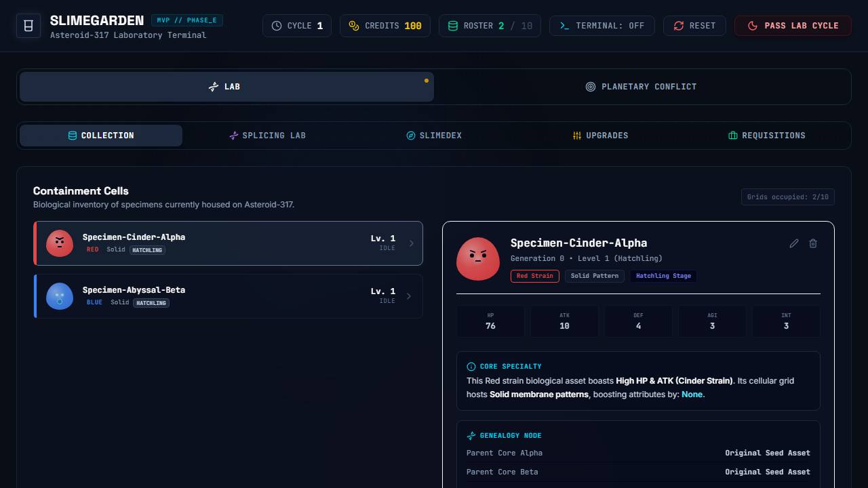Image resolution: width=868 pixels, height=488 pixels.
Task: Switch to Planetary Conflict mode
Action: point(642,87)
